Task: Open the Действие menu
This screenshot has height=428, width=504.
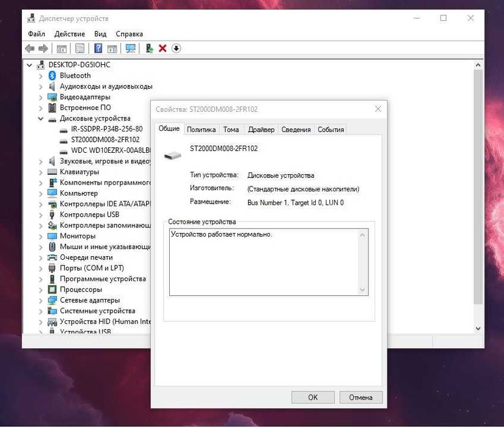Action: click(x=70, y=34)
